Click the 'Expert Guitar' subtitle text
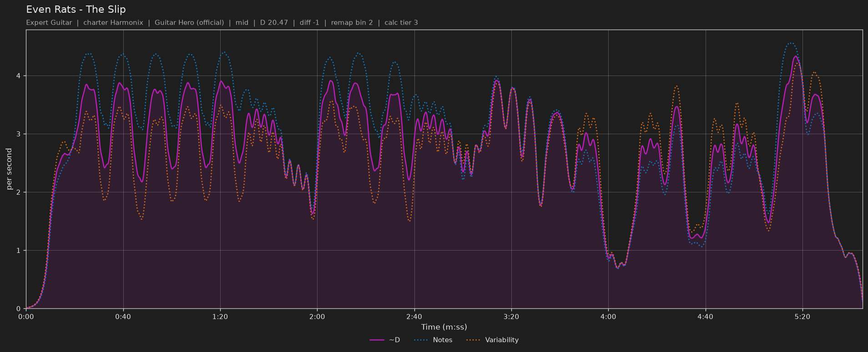Viewport: 868px width, 352px height. pyautogui.click(x=49, y=22)
